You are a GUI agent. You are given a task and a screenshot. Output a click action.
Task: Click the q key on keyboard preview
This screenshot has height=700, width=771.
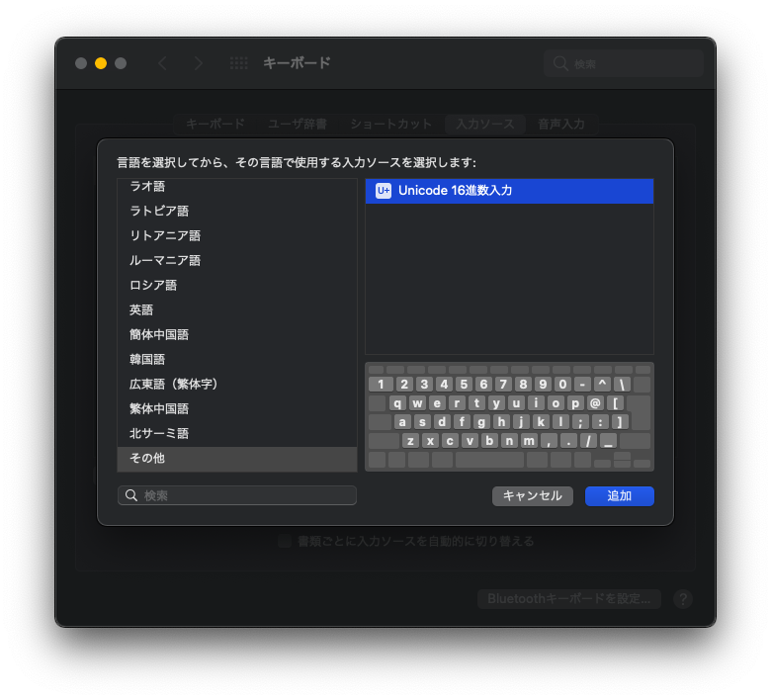397,403
